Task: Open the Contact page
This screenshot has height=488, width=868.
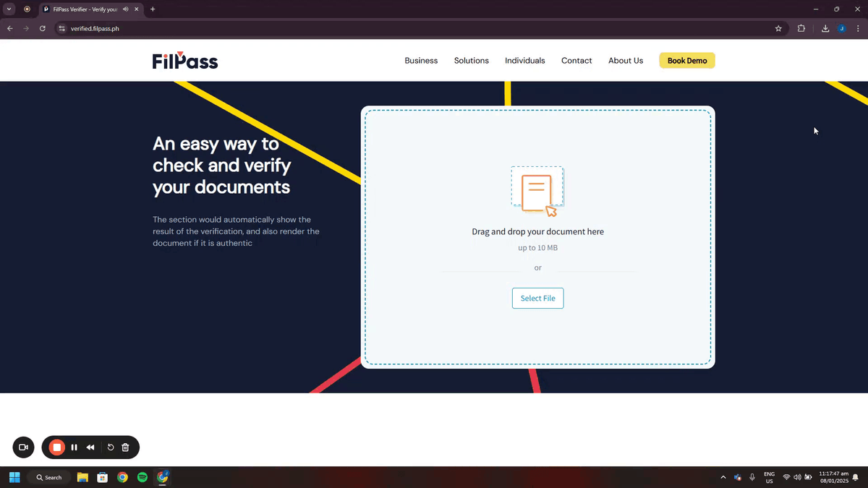Action: [576, 61]
